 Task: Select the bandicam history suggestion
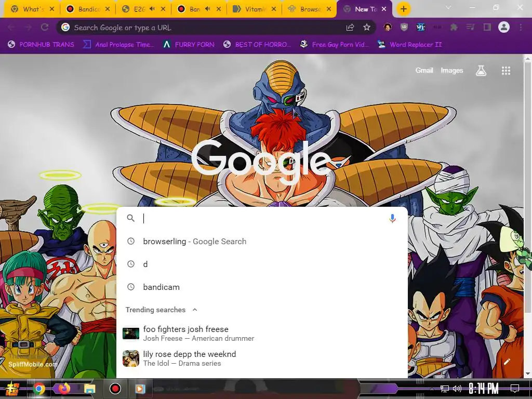pos(262,287)
